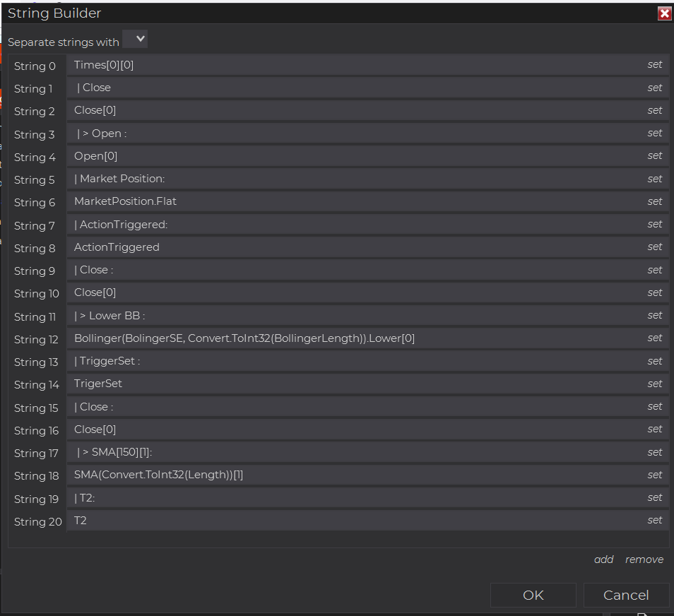
Task: Select the Open[0] field in String 4
Action: [367, 156]
